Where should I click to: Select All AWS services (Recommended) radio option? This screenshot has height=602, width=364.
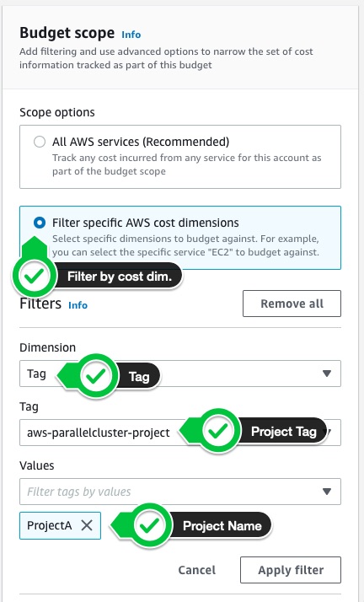40,142
